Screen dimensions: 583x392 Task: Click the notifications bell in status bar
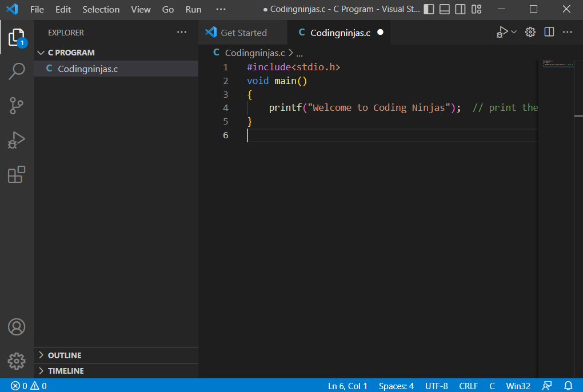pos(568,386)
